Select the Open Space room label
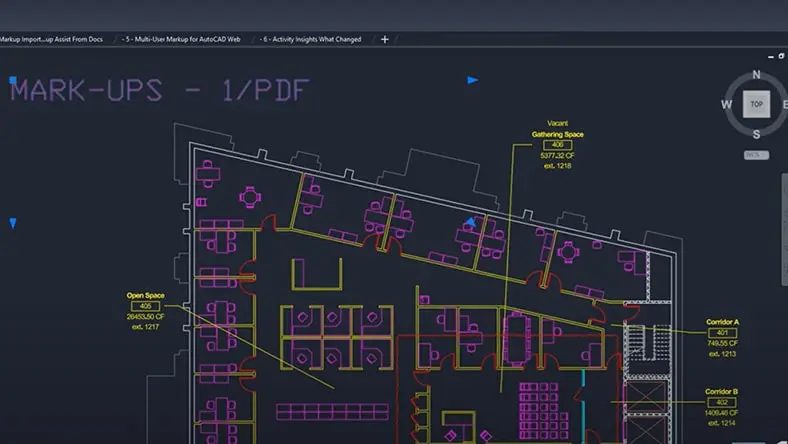The image size is (788, 444). pos(145,296)
